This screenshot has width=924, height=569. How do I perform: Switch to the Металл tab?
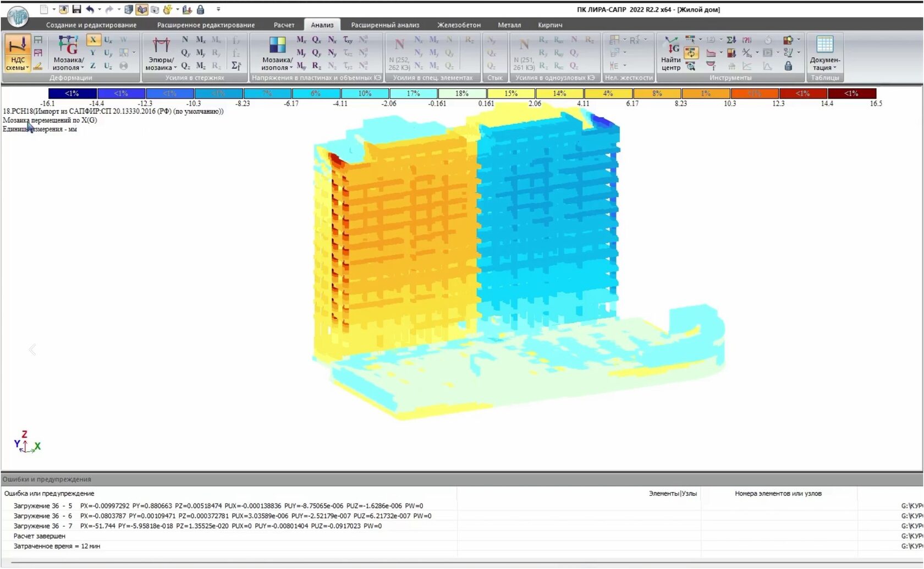(509, 25)
